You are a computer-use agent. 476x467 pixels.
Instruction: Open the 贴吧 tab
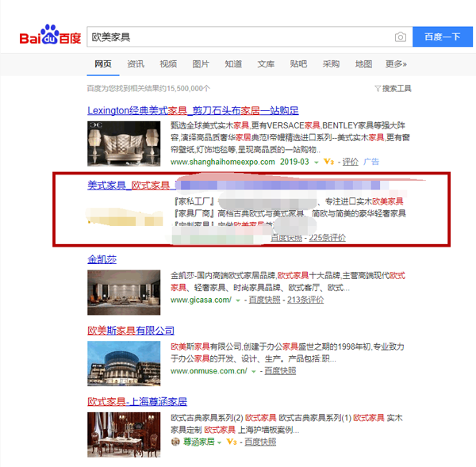(298, 64)
